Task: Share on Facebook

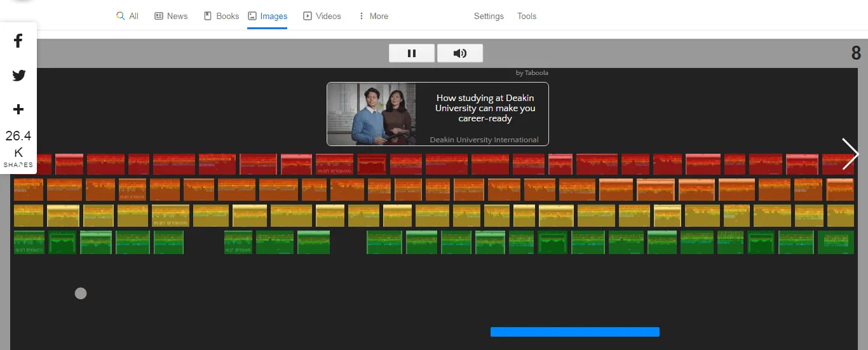Action: pos(18,41)
